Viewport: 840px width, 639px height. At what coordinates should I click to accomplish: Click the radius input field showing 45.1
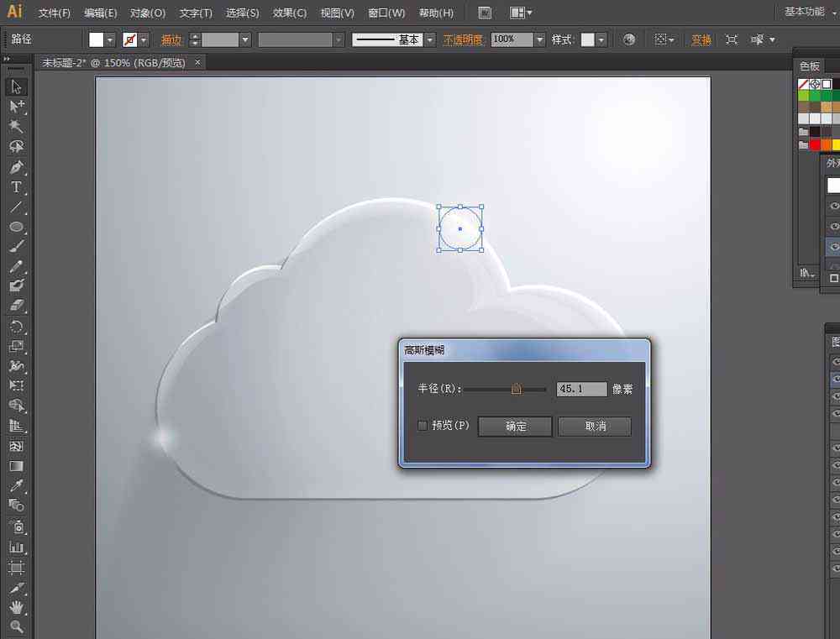pyautogui.click(x=582, y=389)
